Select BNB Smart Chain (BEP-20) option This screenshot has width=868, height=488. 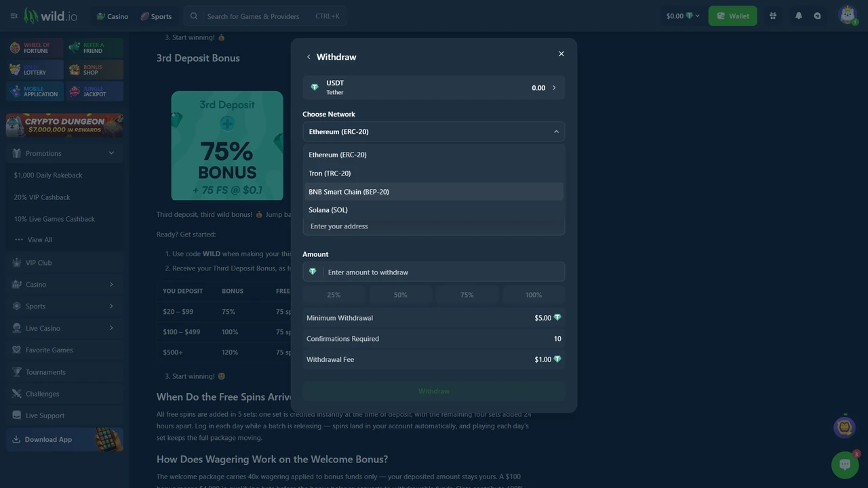point(433,192)
